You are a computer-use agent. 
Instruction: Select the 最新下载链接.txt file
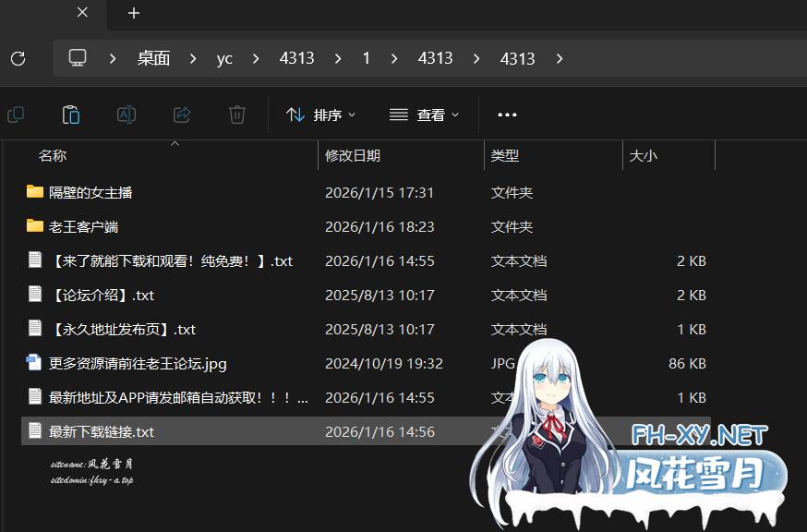coord(102,430)
